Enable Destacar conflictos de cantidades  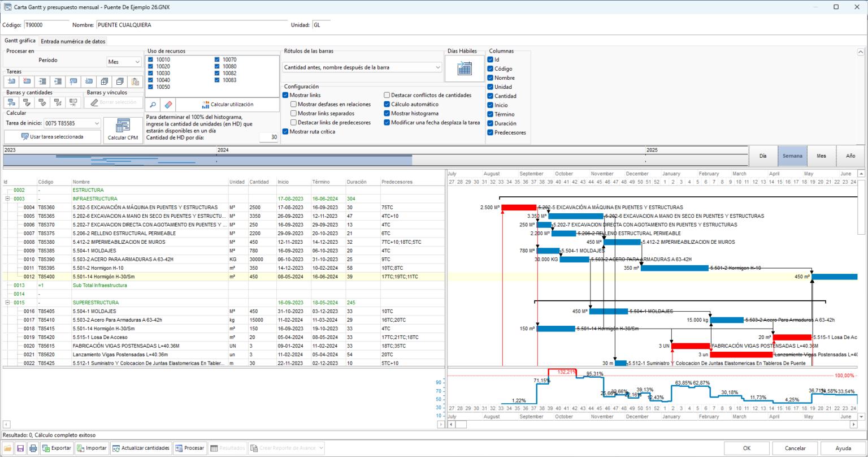click(387, 96)
